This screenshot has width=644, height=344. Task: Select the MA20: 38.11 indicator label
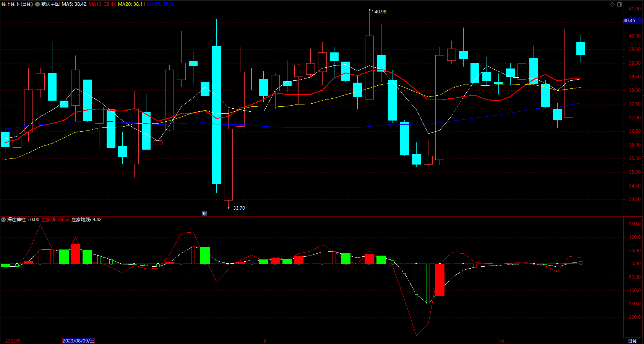tap(131, 4)
